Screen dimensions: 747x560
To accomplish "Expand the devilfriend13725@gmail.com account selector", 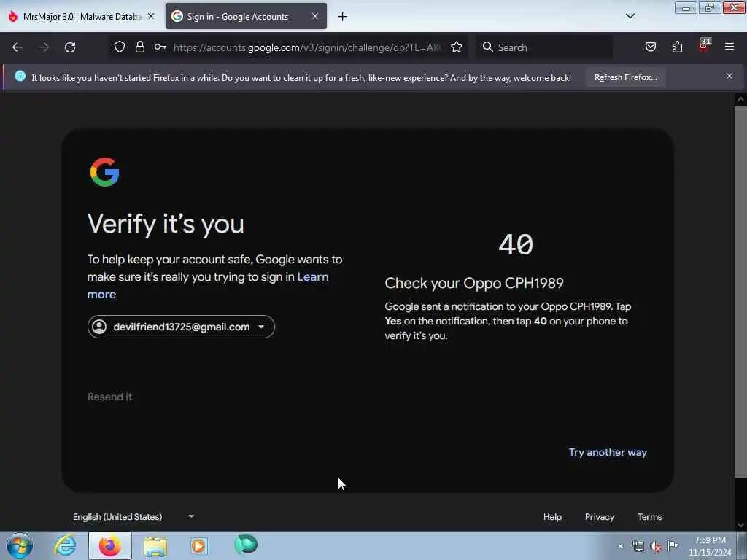I will [181, 327].
